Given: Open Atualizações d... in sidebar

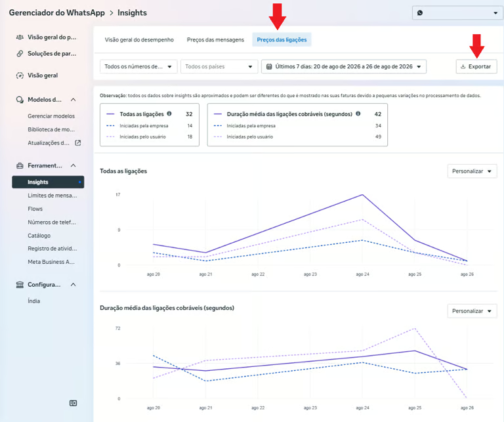Looking at the screenshot, I should click(49, 143).
